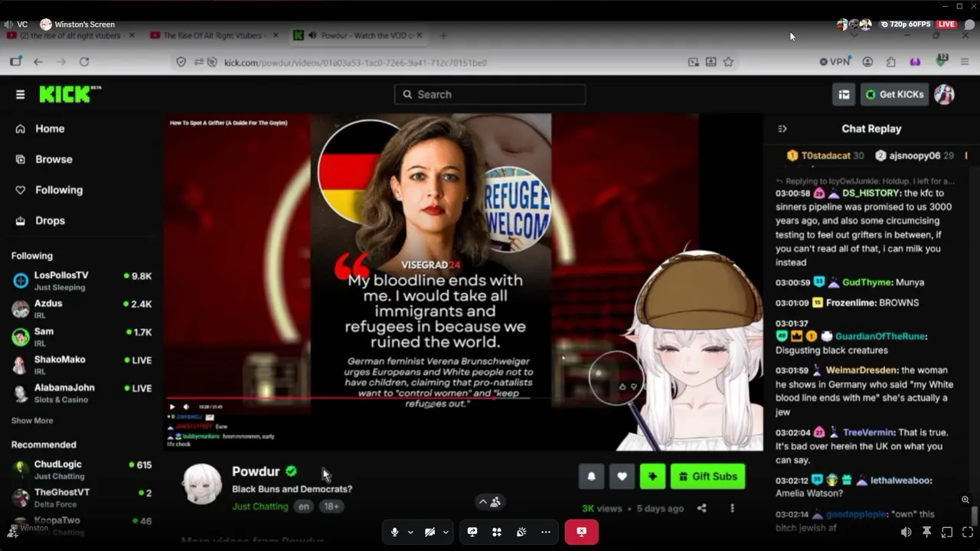The width and height of the screenshot is (980, 551).
Task: Follow Powdur with the heart button
Action: point(622,476)
